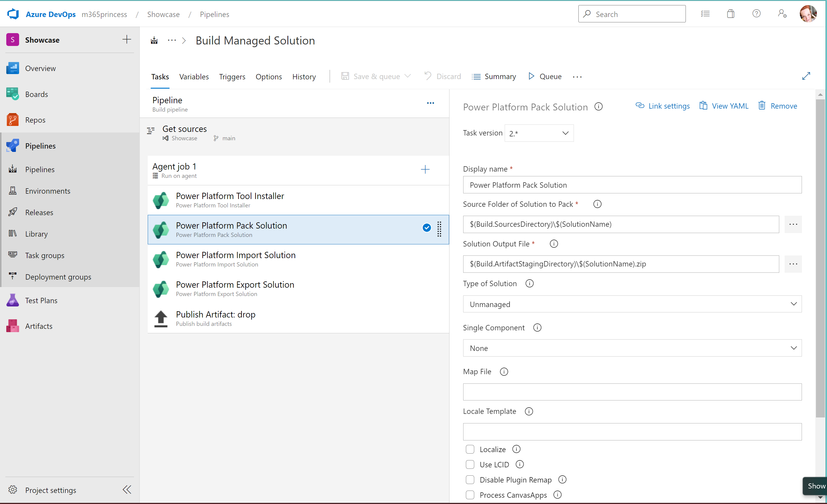Expand the Save & queue dropdown arrow
The height and width of the screenshot is (504, 827).
coord(408,76)
